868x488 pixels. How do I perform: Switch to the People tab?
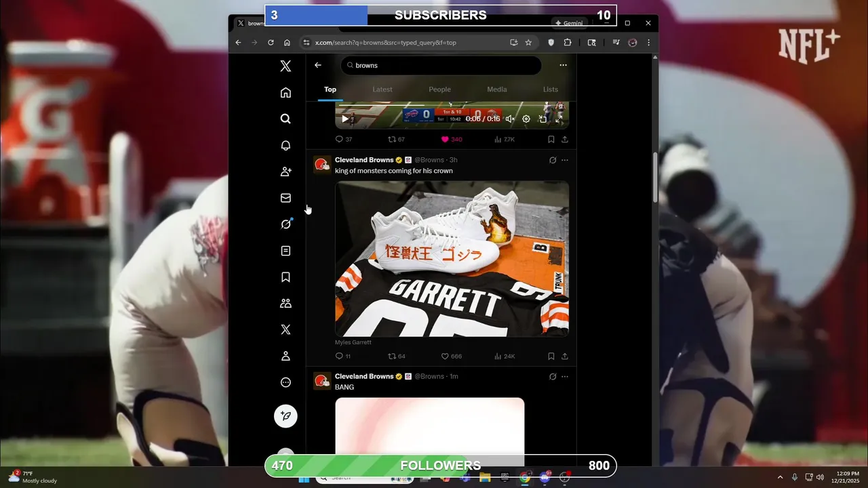(x=439, y=89)
